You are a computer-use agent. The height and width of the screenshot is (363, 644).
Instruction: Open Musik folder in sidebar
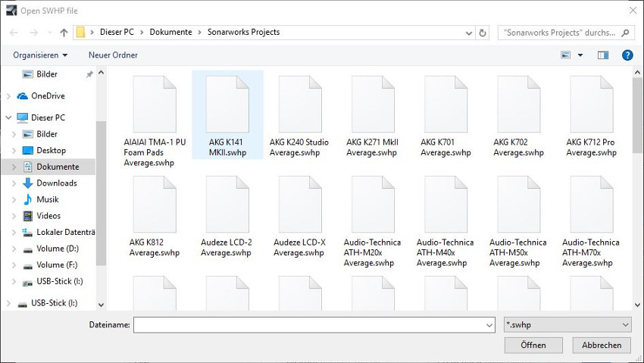point(48,199)
